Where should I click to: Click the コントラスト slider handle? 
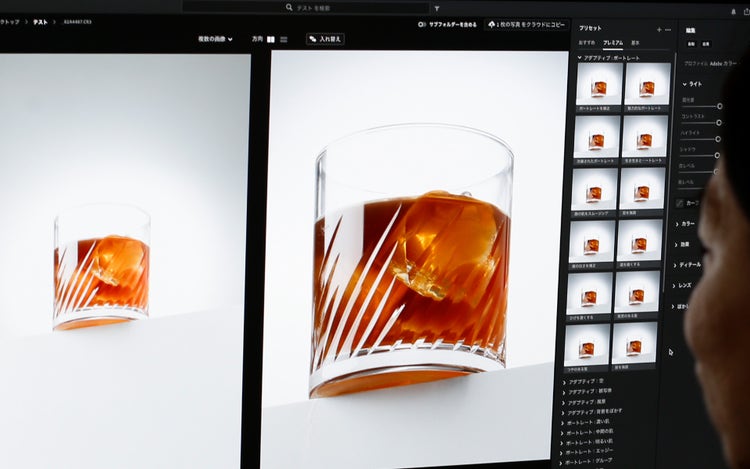coord(718,123)
